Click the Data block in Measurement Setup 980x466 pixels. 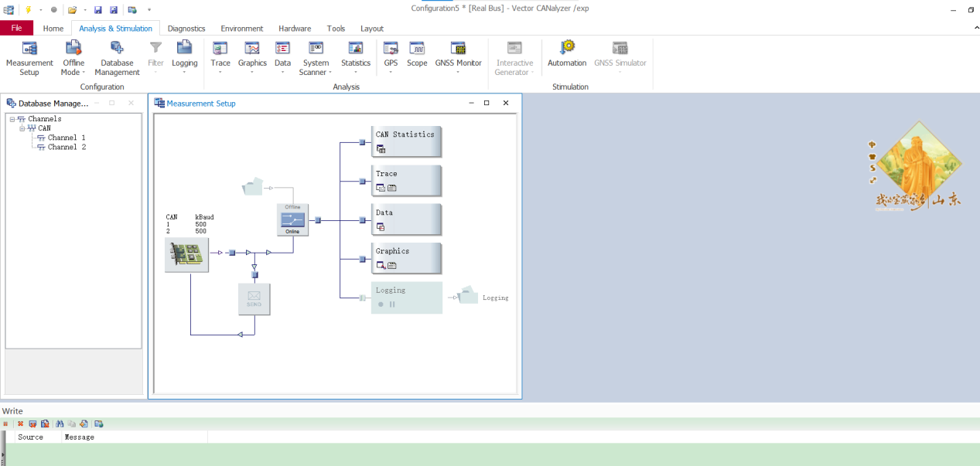[406, 219]
